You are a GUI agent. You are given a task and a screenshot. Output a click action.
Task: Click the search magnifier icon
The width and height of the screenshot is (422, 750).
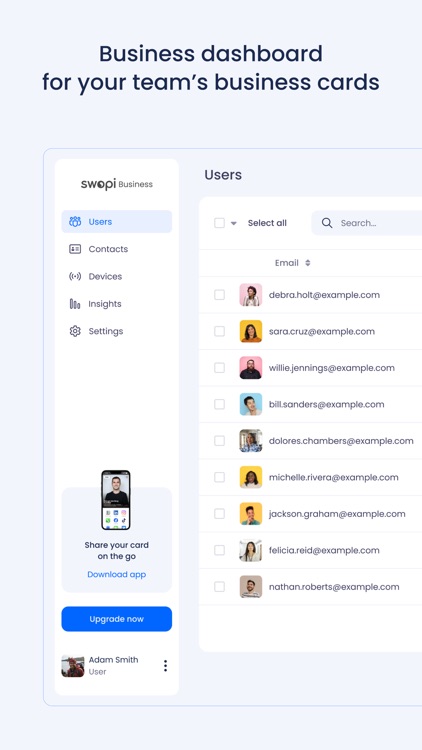click(327, 223)
